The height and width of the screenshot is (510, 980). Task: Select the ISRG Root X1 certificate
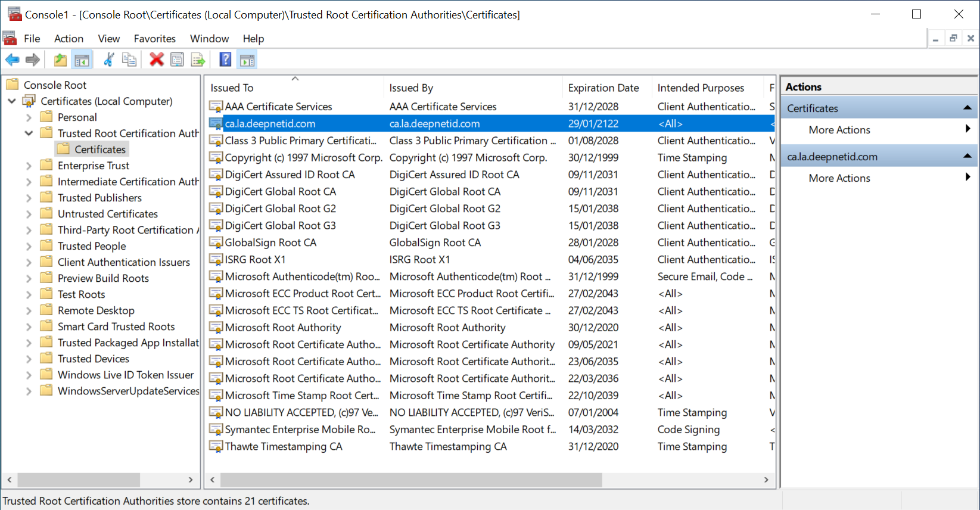(x=255, y=260)
